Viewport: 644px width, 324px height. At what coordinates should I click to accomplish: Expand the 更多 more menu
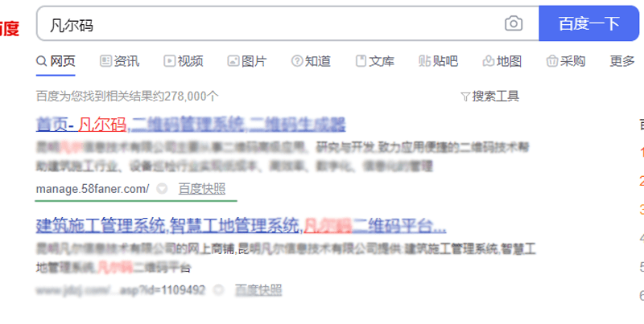621,61
